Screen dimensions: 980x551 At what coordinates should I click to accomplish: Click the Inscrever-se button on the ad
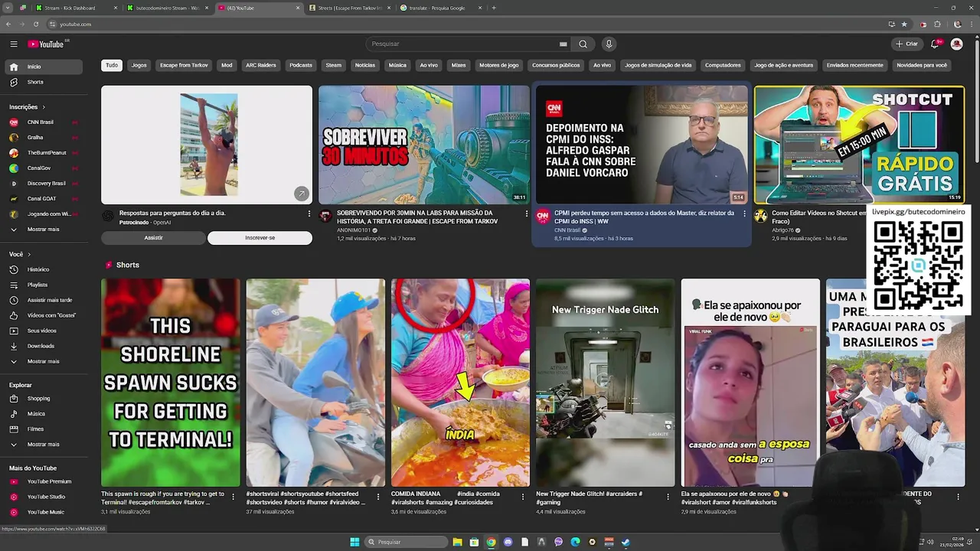[x=260, y=238]
